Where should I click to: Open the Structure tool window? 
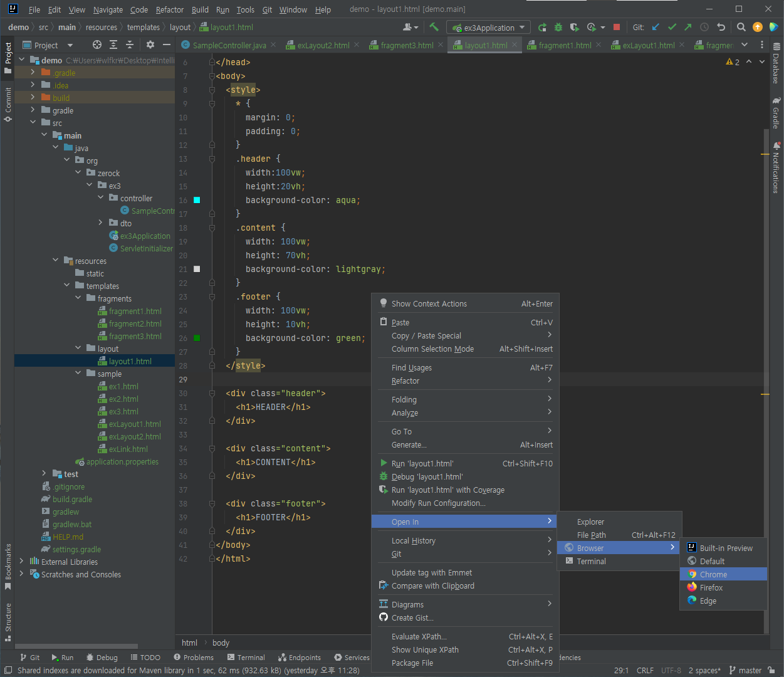(8, 622)
